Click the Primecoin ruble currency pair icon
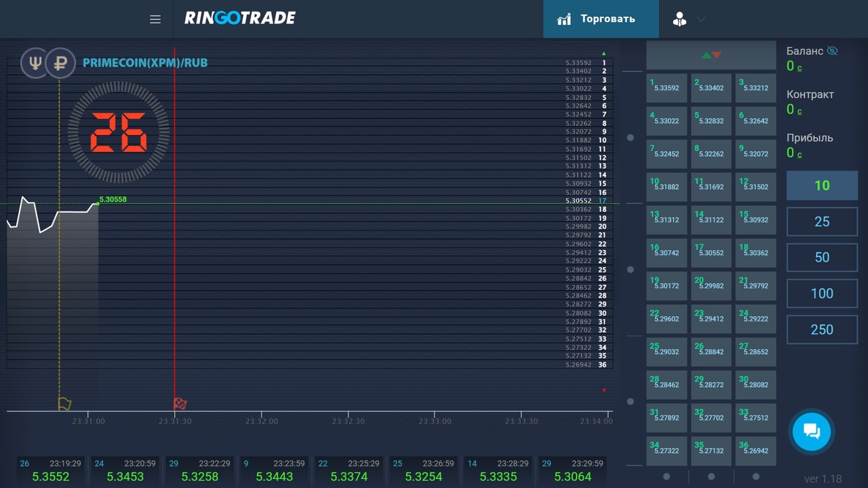This screenshot has width=868, height=488. coord(48,63)
